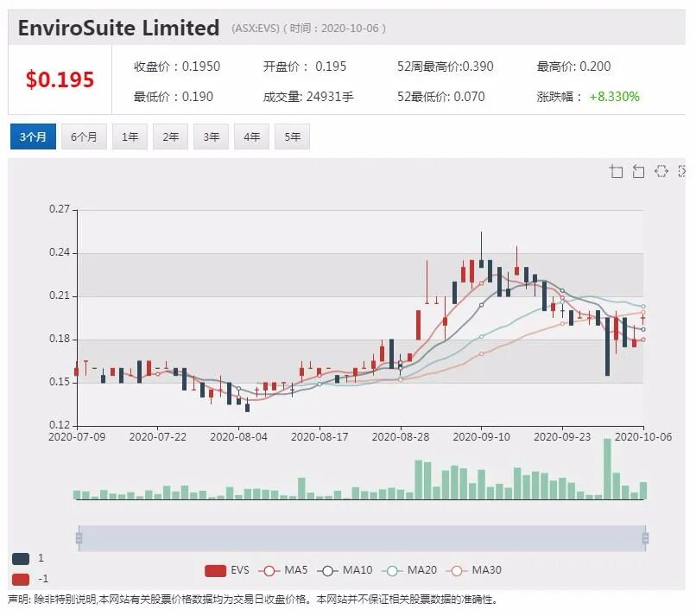The height and width of the screenshot is (616, 696).
Task: Click the 声明 disclaimer text at bottom
Action: 253,600
